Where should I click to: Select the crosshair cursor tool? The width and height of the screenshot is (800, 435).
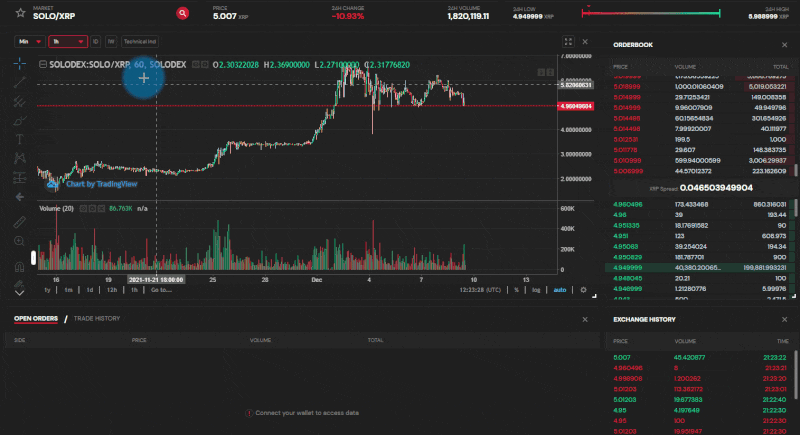[19, 64]
